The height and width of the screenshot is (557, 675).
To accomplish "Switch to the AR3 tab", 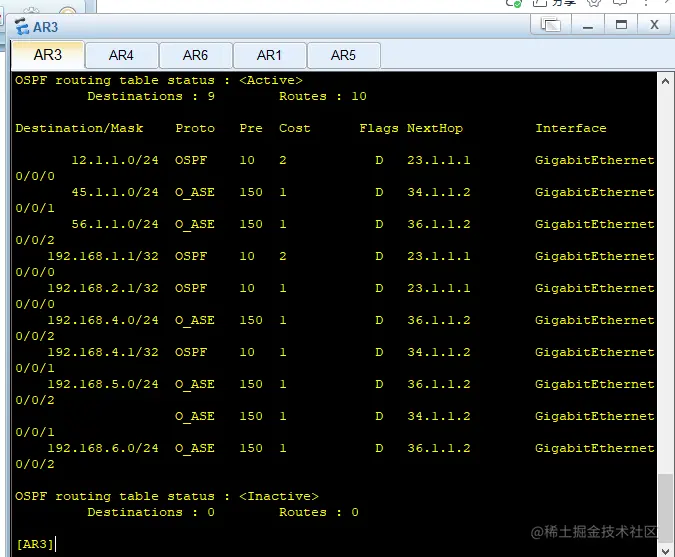I will click(48, 55).
